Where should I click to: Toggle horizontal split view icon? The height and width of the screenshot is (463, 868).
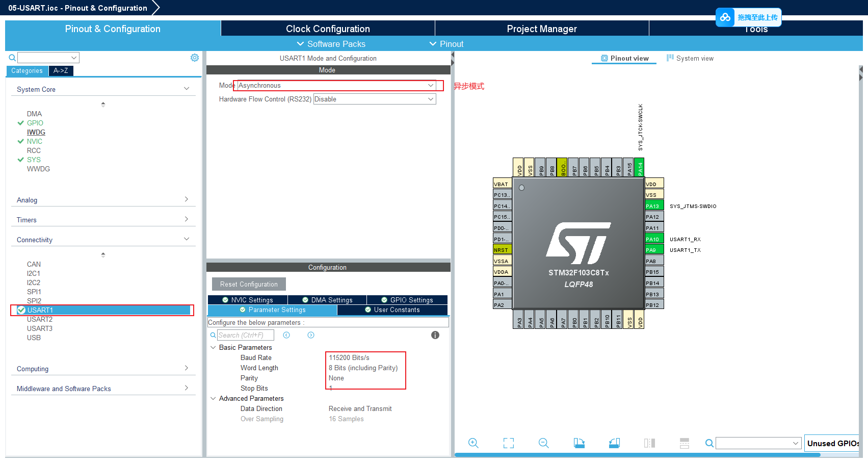coord(685,443)
